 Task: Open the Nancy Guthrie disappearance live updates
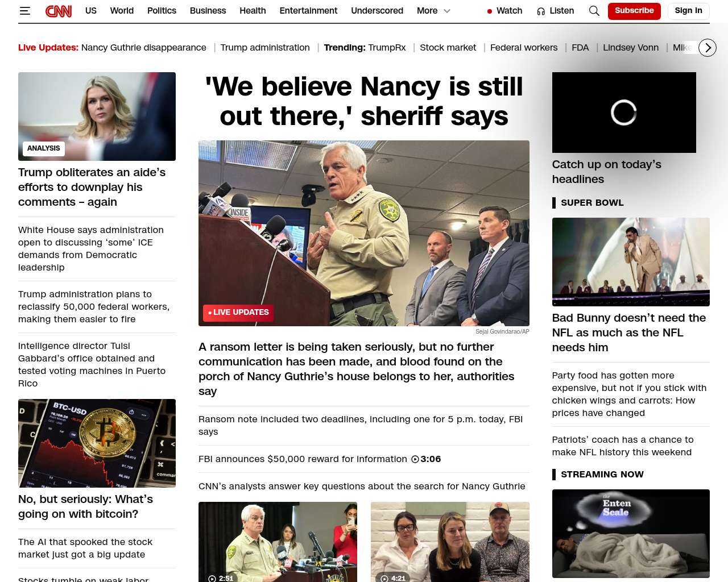[144, 48]
